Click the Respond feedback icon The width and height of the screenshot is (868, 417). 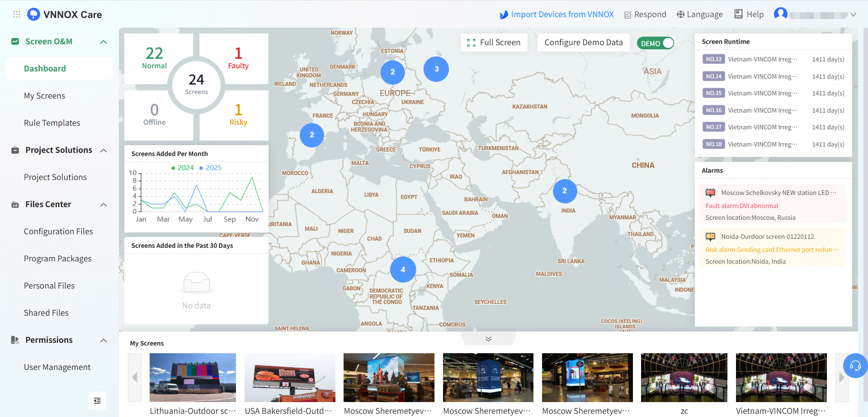tap(627, 15)
